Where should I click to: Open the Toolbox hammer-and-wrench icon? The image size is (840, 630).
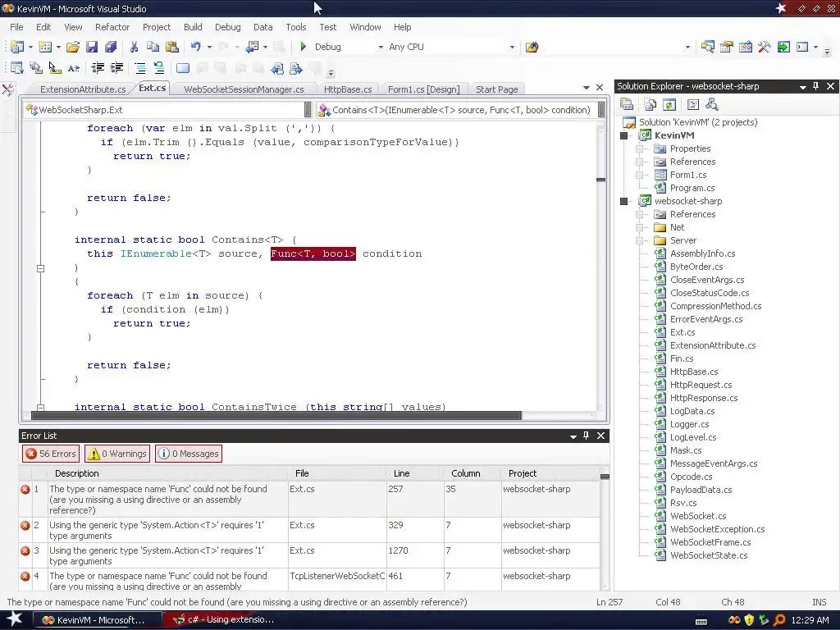[765, 47]
